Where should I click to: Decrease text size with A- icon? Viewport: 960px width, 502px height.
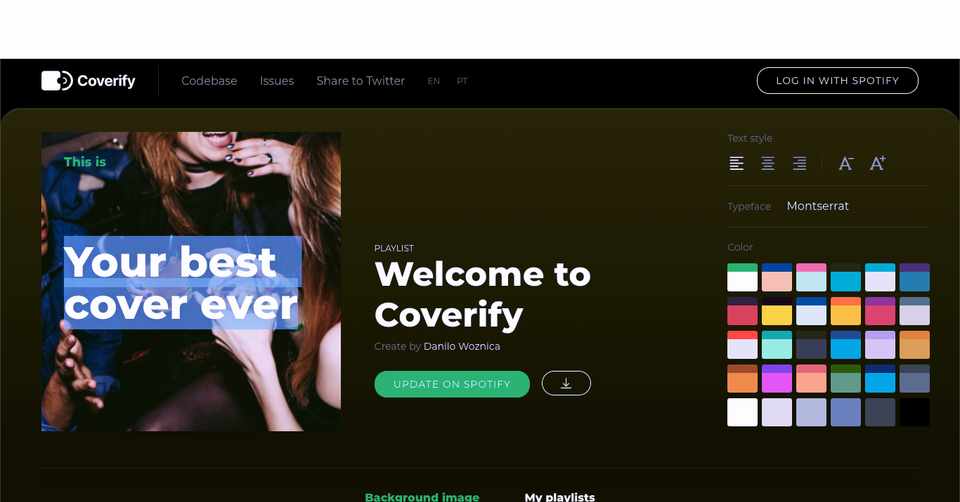click(x=846, y=163)
